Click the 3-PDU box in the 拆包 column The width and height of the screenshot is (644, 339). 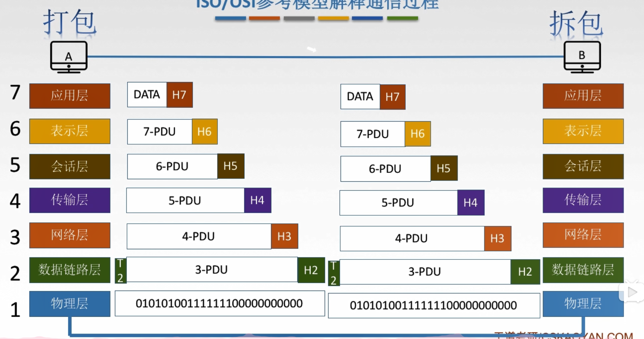pyautogui.click(x=425, y=271)
